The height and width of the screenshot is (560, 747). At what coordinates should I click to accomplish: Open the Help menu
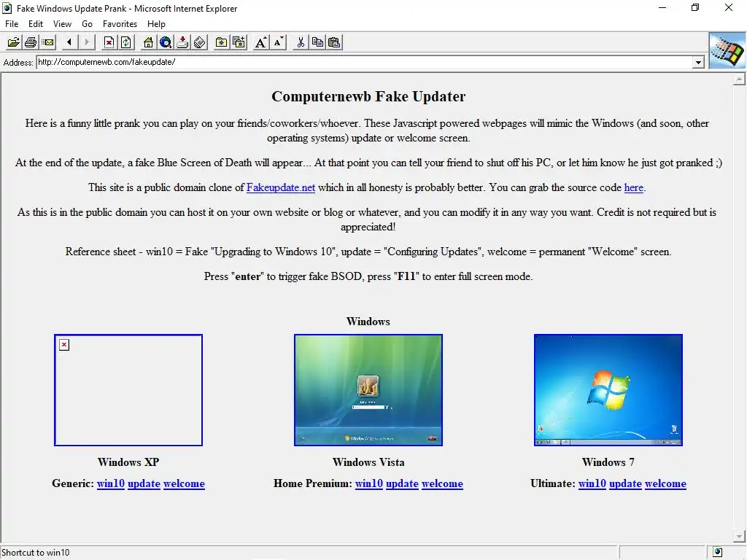pos(156,24)
